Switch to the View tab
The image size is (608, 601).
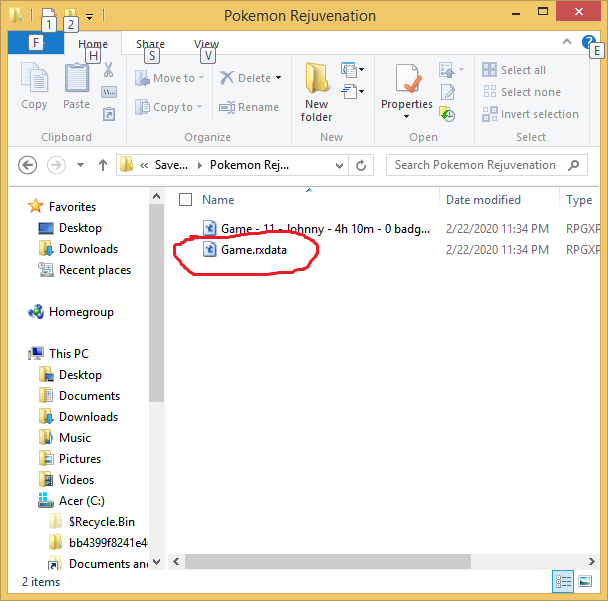[206, 43]
